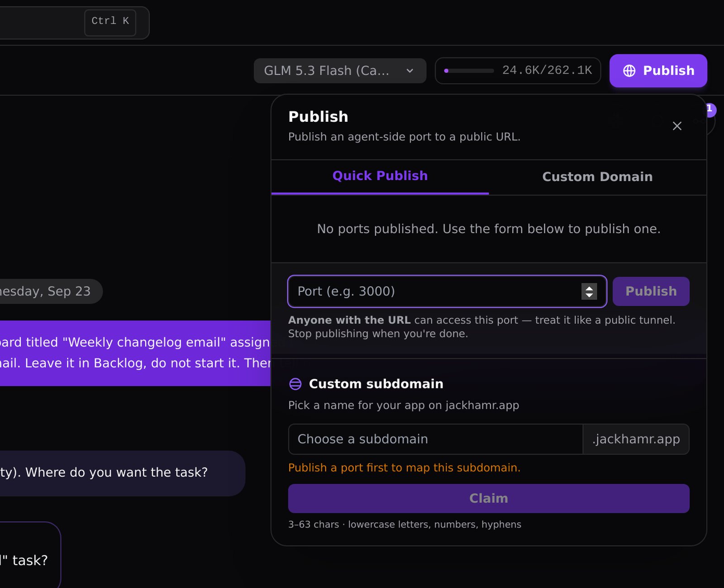Click the 24.6K/262.1K context usage meter
The image size is (724, 588).
pos(518,71)
